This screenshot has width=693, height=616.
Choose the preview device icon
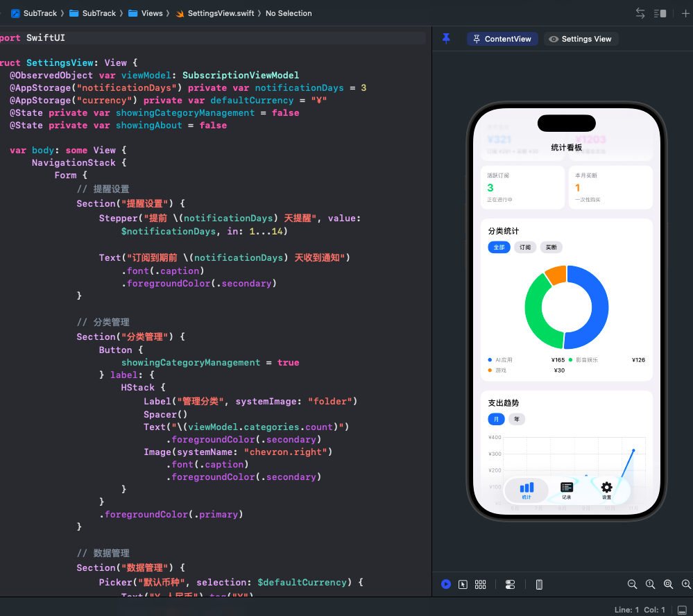click(x=539, y=584)
